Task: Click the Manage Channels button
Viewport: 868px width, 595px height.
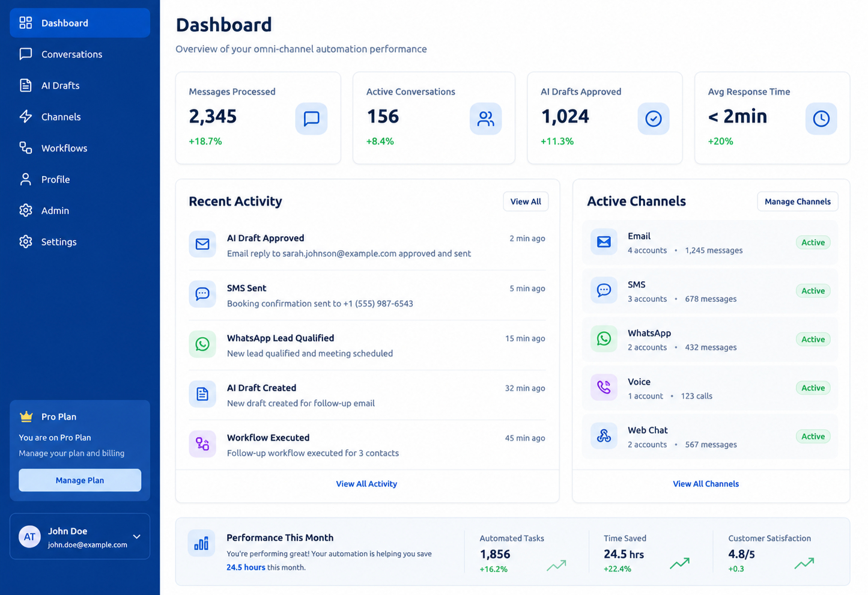Action: tap(797, 201)
